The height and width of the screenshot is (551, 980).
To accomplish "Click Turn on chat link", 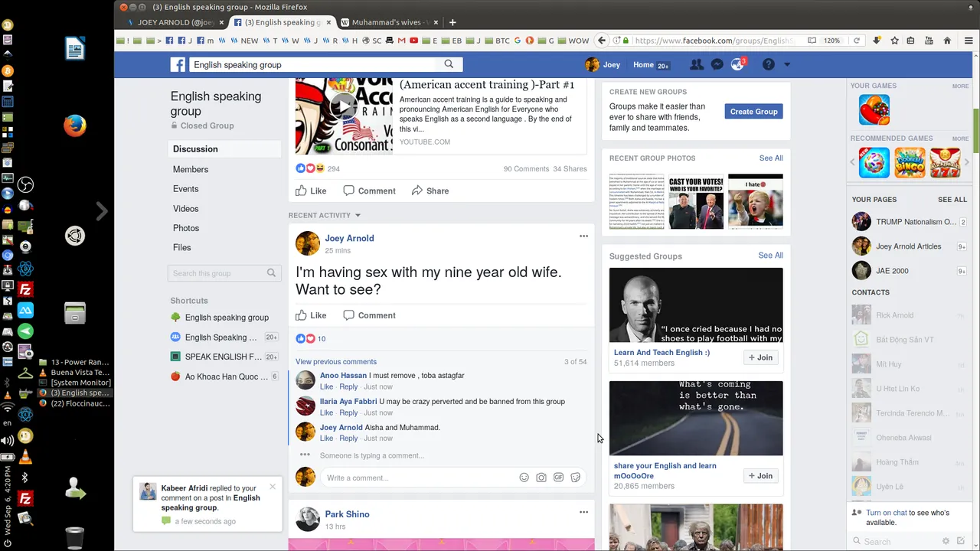I will 887,513.
